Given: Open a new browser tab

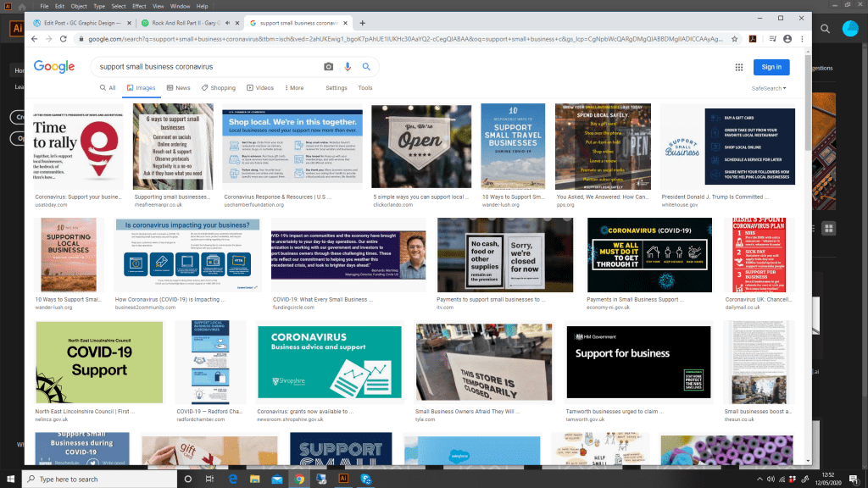Looking at the screenshot, I should click(x=363, y=23).
